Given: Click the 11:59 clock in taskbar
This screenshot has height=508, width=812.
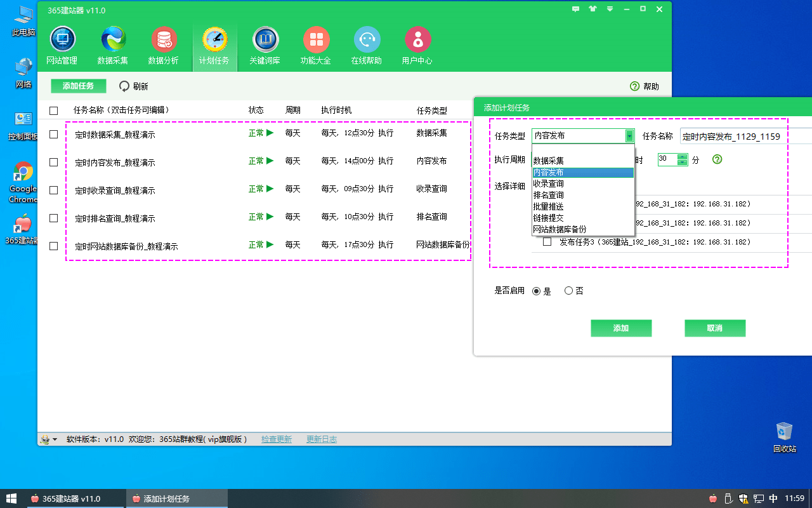Looking at the screenshot, I should click(795, 498).
